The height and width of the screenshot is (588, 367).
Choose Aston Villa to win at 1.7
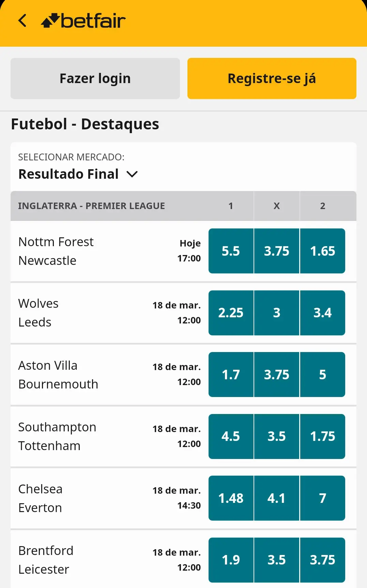231,374
